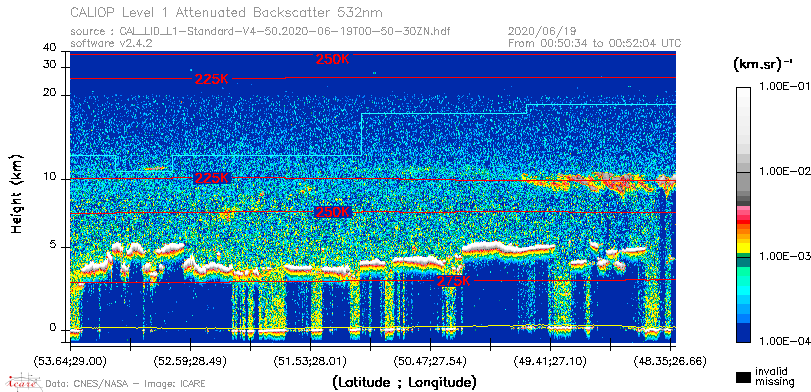Click the black invalid/missing legend swatch

point(744,377)
